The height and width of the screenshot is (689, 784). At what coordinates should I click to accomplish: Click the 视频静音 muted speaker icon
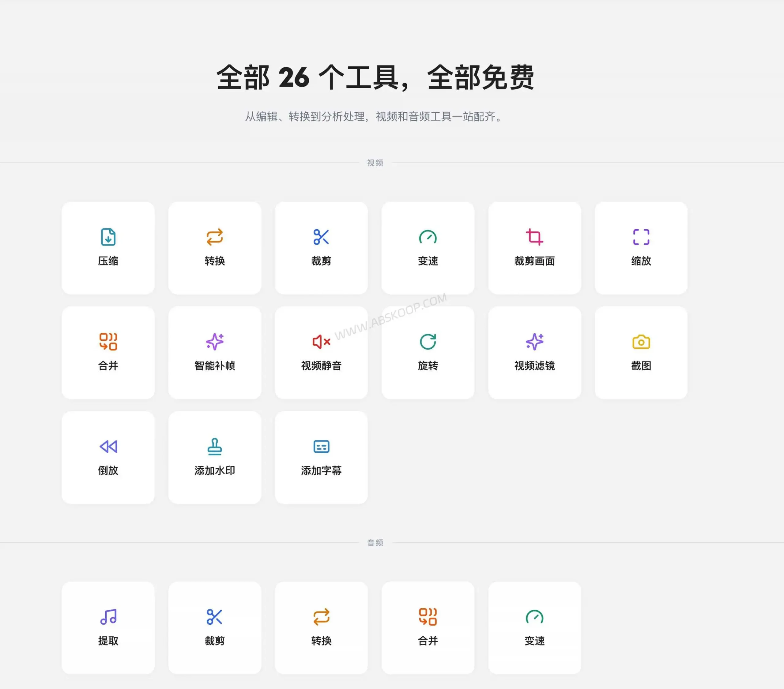(322, 342)
